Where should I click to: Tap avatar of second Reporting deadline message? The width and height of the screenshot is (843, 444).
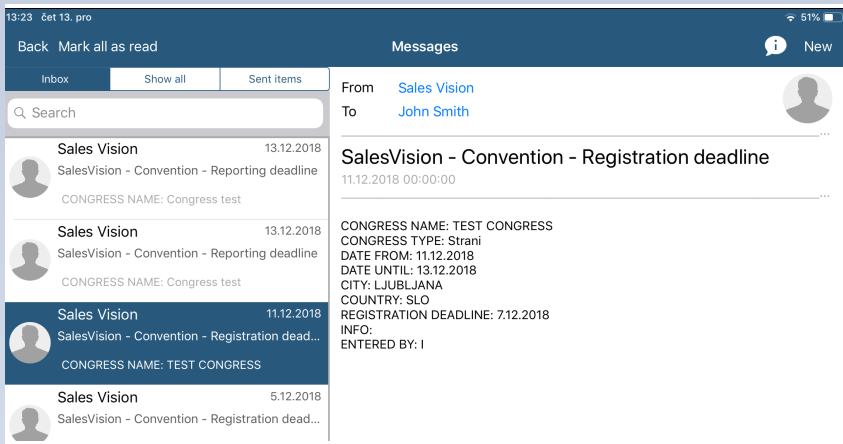pos(30,260)
